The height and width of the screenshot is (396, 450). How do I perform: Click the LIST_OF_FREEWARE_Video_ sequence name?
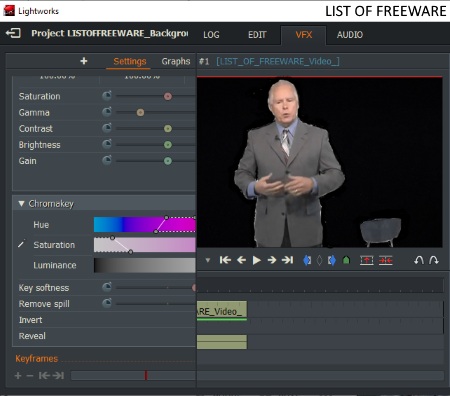[278, 61]
